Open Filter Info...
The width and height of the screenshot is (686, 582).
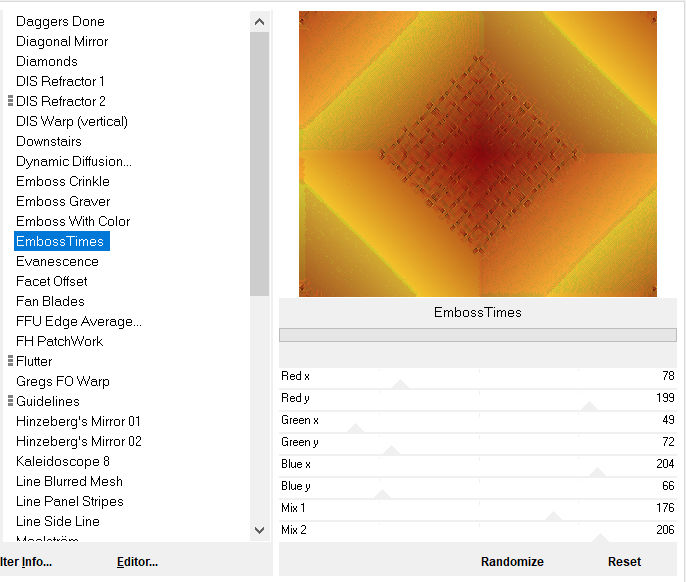pyautogui.click(x=26, y=562)
